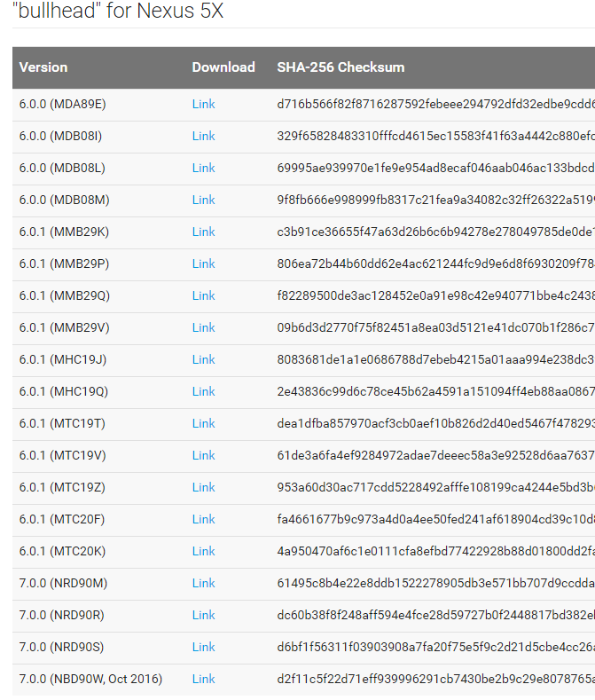Viewport: 595px width, 700px height.
Task: Click the checksum starting 806ea72b44b6
Action: tap(436, 263)
